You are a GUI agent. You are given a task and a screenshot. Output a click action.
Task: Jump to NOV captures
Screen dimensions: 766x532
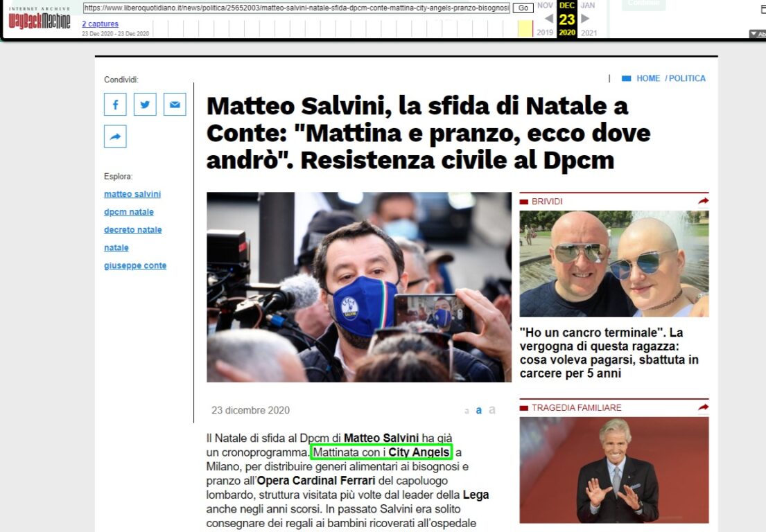click(x=545, y=6)
